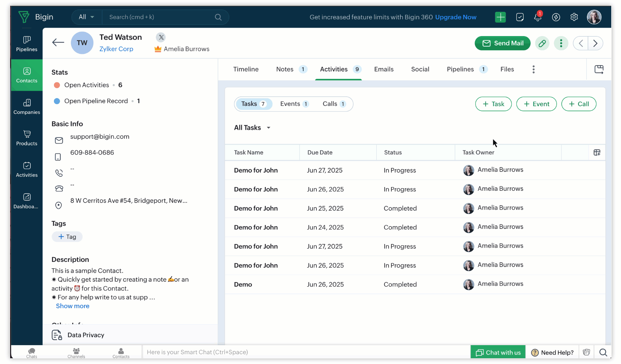Add a new Call
The width and height of the screenshot is (621, 364).
coord(578,104)
